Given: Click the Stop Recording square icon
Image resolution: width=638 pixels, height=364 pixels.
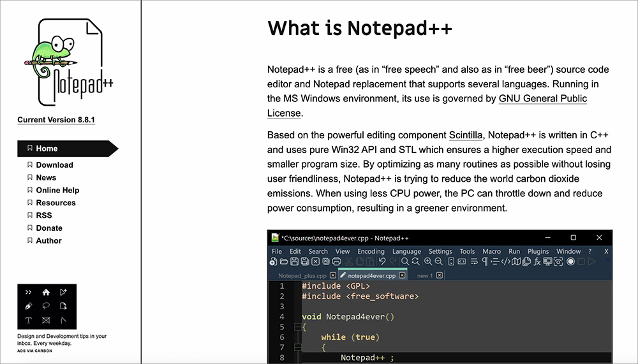Looking at the screenshot, I should [x=581, y=261].
